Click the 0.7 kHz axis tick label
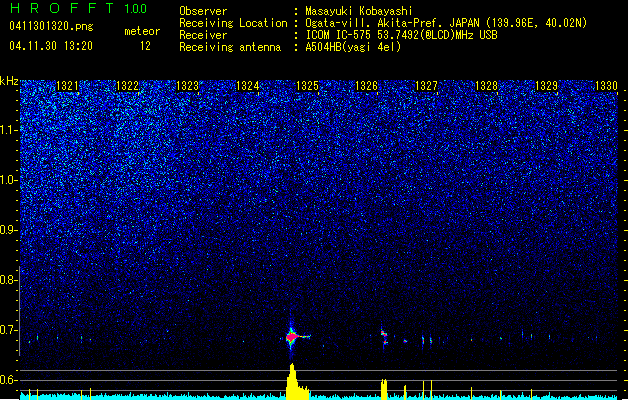This screenshot has width=629, height=400. [8, 330]
